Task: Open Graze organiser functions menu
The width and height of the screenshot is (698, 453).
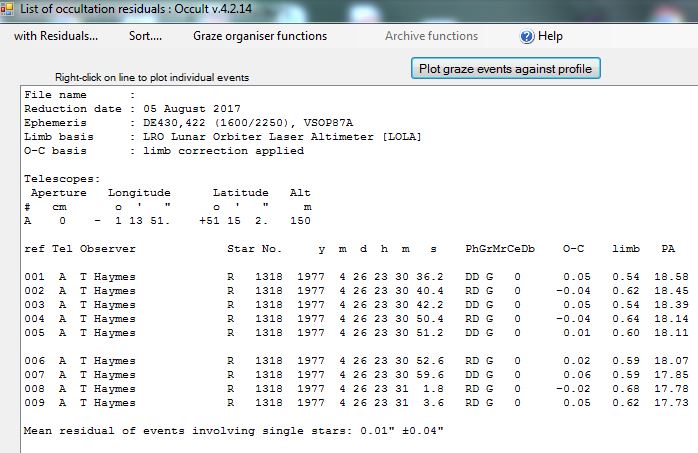Action: tap(260, 36)
